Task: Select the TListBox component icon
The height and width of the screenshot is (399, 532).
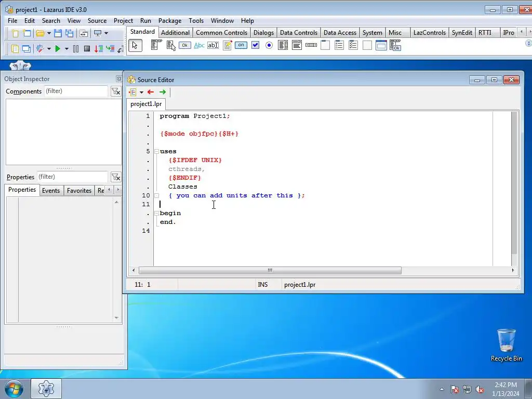Action: tap(283, 45)
